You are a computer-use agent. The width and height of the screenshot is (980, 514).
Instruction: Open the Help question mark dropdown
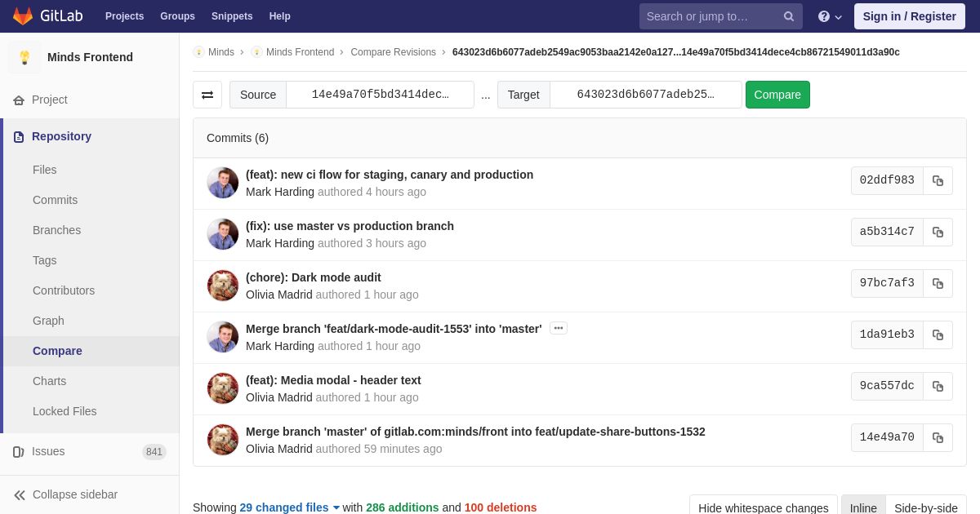click(830, 16)
